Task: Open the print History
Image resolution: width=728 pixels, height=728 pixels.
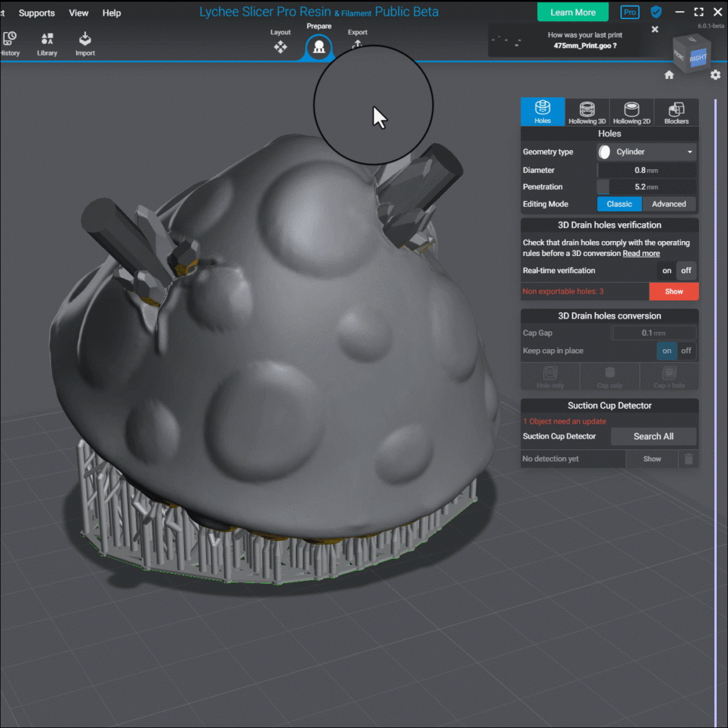Action: click(x=10, y=44)
